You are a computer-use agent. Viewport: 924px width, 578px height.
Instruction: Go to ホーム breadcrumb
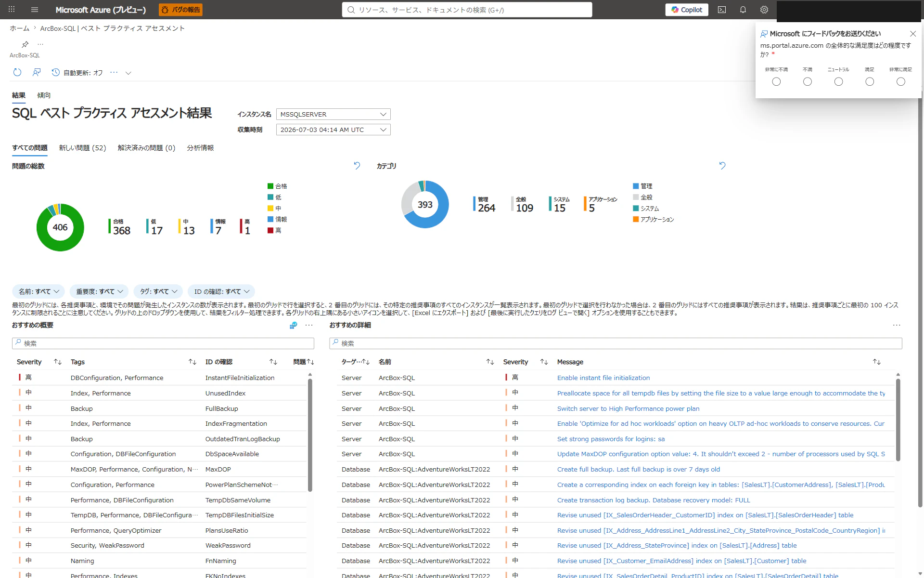(20, 28)
